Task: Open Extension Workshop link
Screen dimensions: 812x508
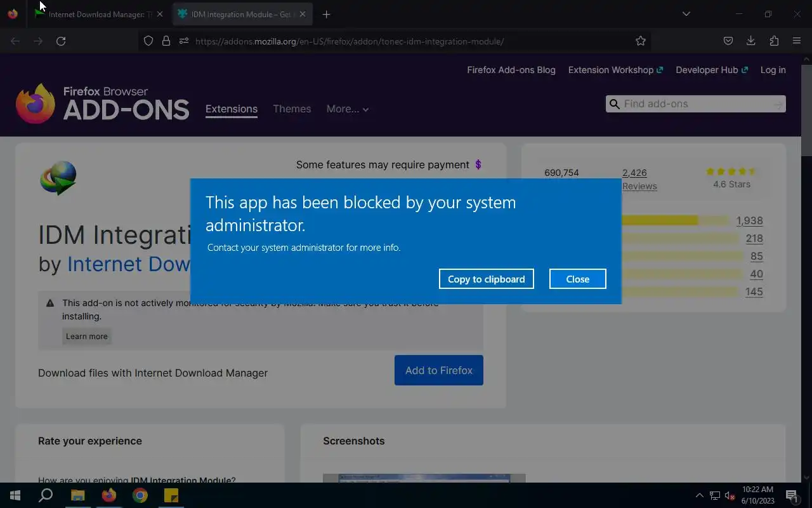Action: [x=615, y=70]
